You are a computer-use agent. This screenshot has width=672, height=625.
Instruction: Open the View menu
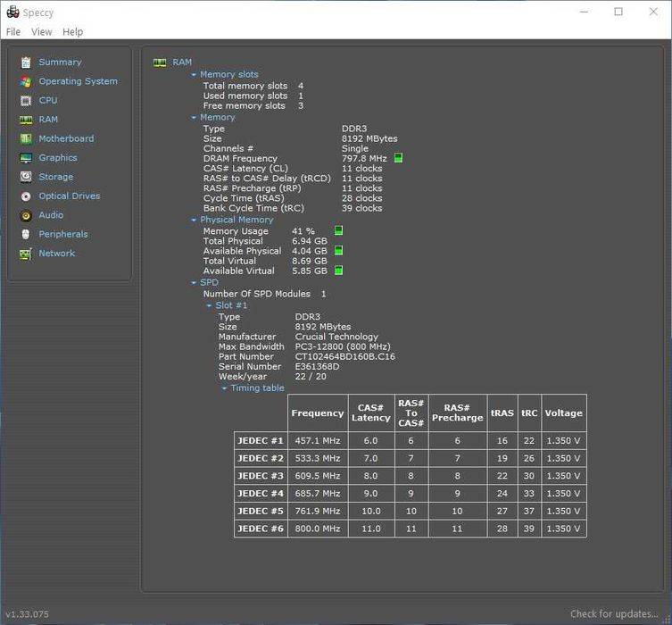(x=42, y=32)
